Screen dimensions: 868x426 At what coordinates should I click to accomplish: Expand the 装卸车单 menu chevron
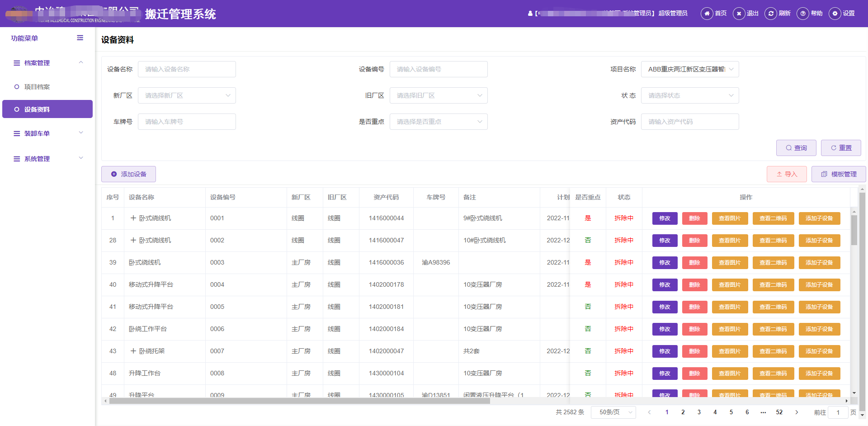(81, 133)
